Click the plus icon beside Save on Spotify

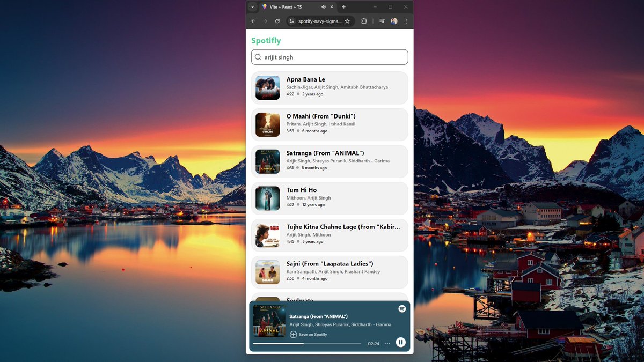point(293,335)
